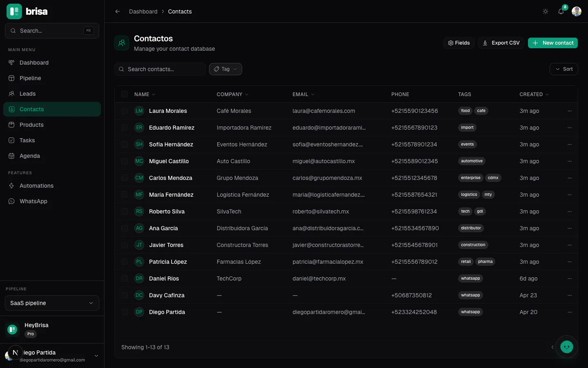Screen dimensions: 588x368
Task: Click the HeyBrisa Pro workspace entry
Action: point(52,329)
